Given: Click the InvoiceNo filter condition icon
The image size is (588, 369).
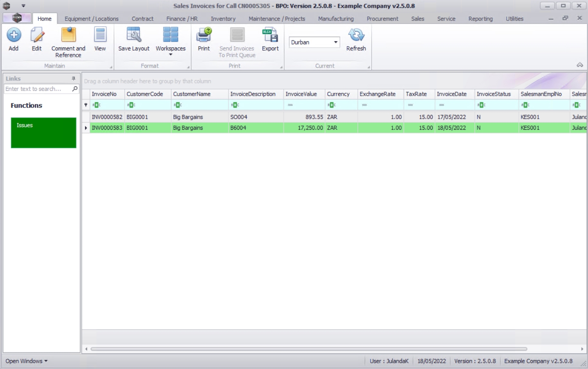Looking at the screenshot, I should point(96,105).
